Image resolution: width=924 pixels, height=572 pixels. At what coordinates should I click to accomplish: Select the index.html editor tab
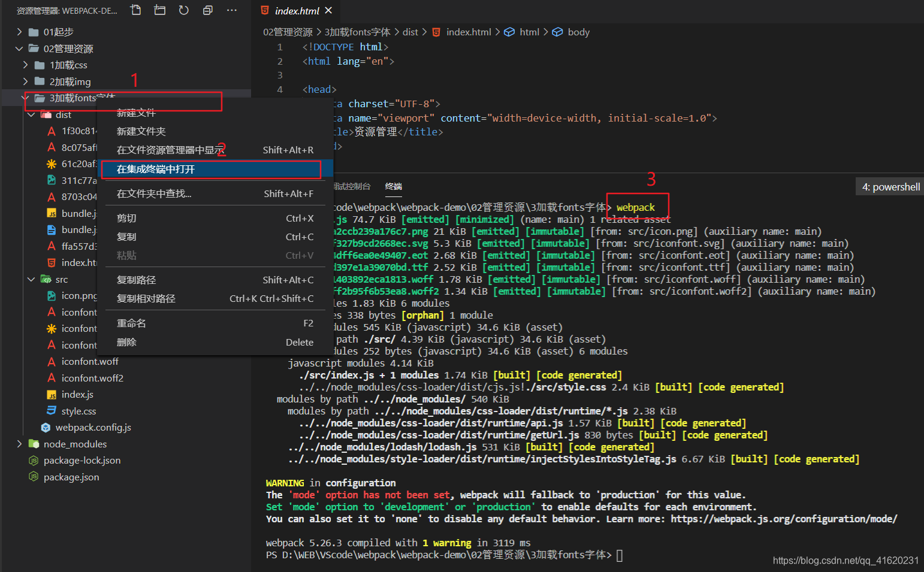click(x=297, y=11)
